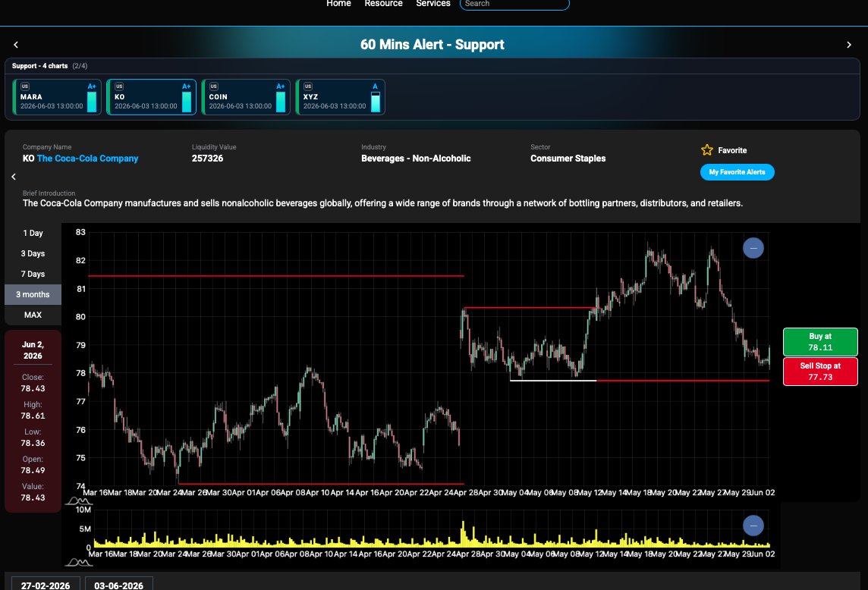This screenshot has width=868, height=590.
Task: Click the Open value 78.49
Action: [x=33, y=470]
